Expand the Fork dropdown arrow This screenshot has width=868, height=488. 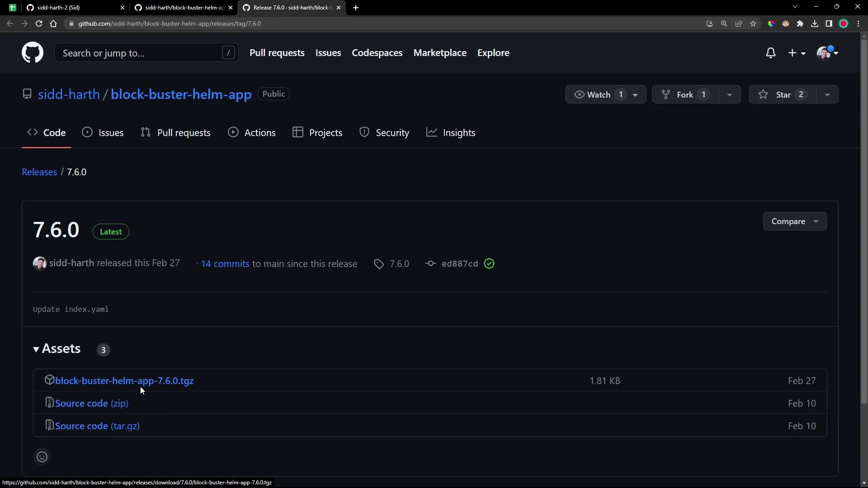point(729,94)
